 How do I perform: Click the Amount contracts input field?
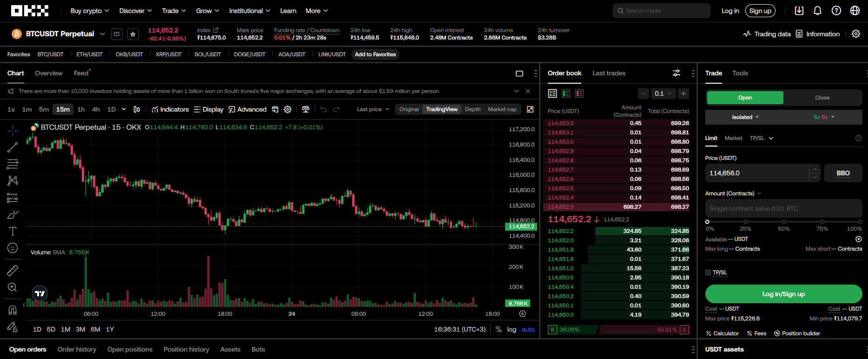783,208
